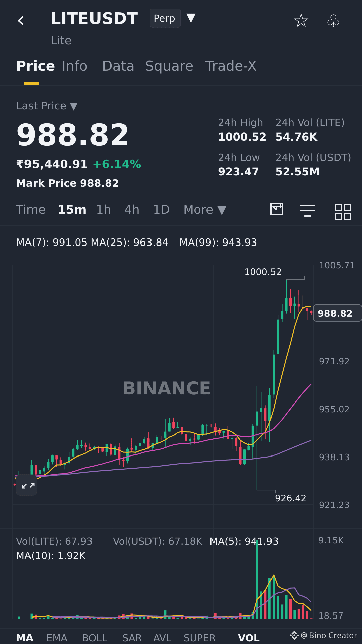This screenshot has height=644, width=362.
Task: Add LITEUSDT to favorites with star icon
Action: [x=301, y=20]
